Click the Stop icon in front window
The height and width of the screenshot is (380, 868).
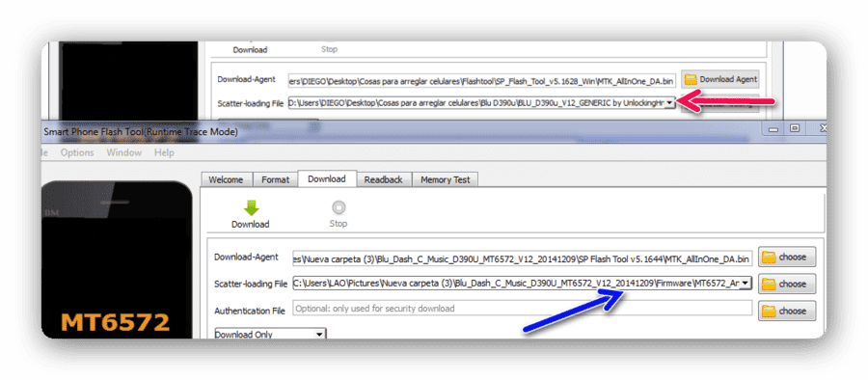339,208
